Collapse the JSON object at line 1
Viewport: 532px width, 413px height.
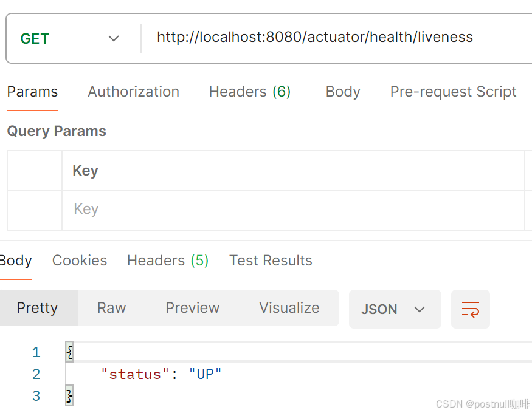69,352
